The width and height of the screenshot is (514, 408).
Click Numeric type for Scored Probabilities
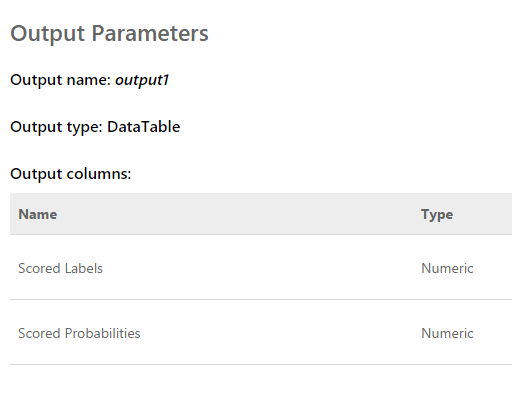tap(447, 333)
